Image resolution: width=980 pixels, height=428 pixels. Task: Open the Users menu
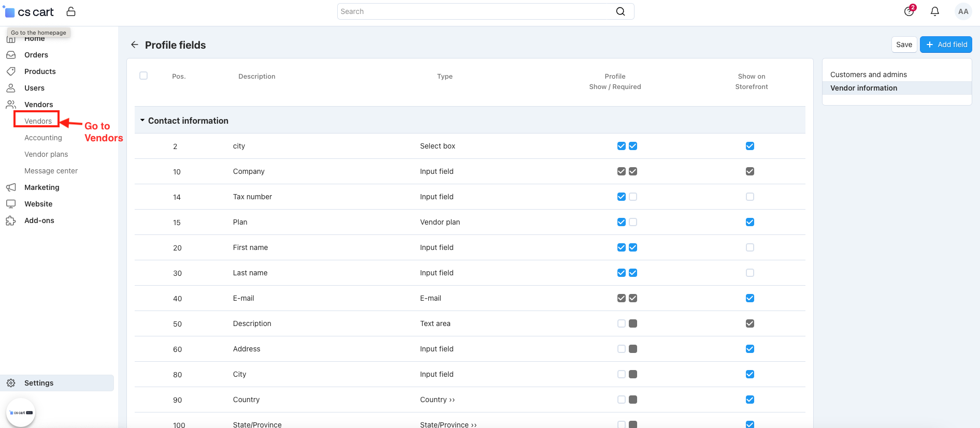[34, 88]
